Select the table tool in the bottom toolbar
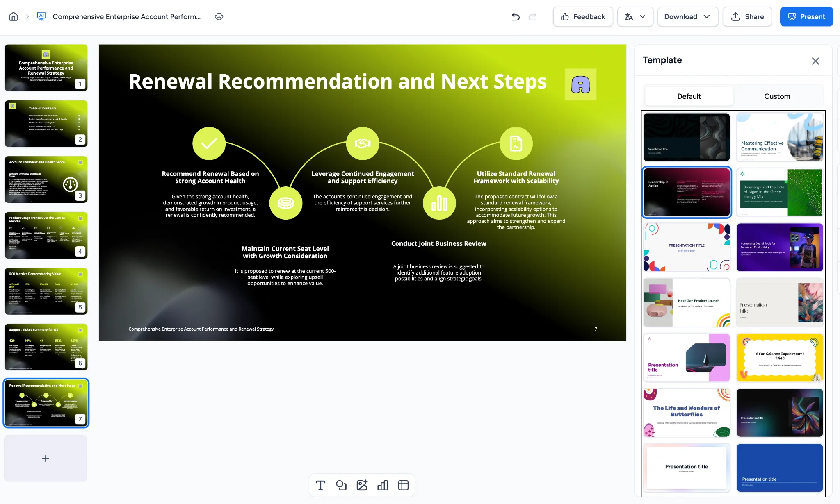This screenshot has height=504, width=840. (x=403, y=485)
